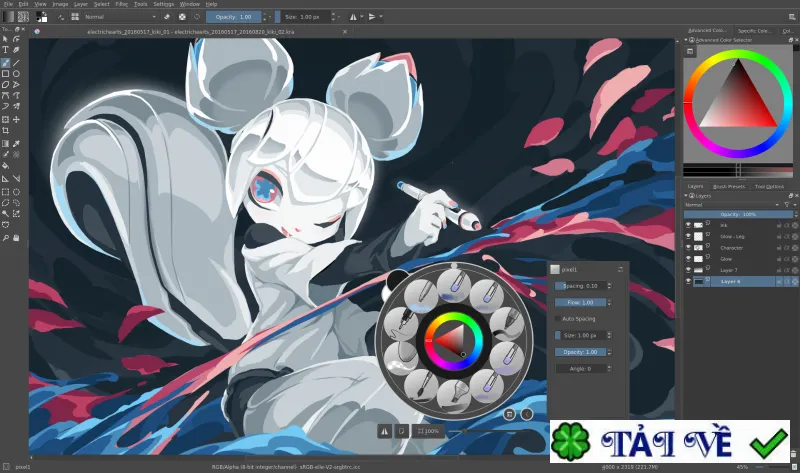Select the Move tool

(16, 119)
